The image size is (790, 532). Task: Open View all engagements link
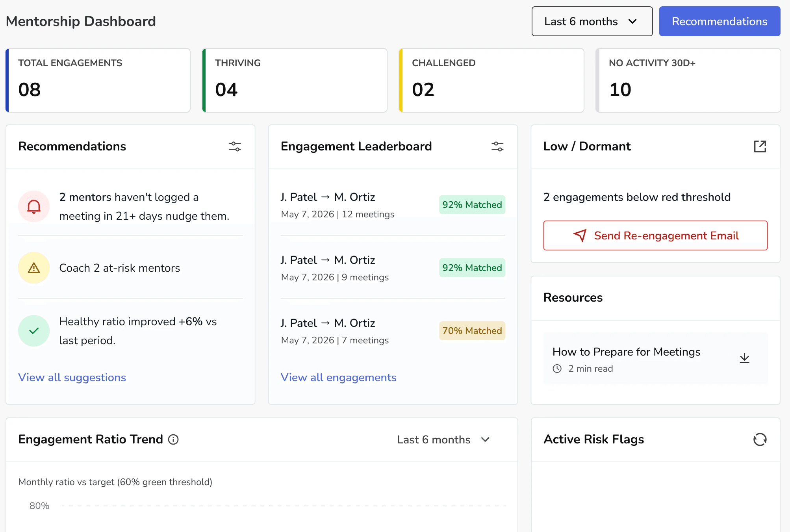338,377
